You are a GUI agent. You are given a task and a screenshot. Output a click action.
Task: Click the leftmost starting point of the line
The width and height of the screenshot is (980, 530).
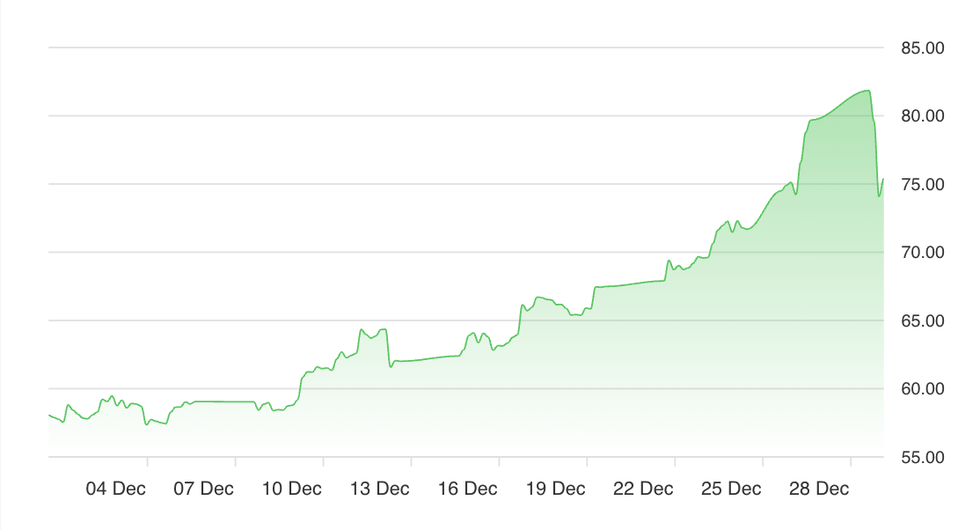click(49, 415)
